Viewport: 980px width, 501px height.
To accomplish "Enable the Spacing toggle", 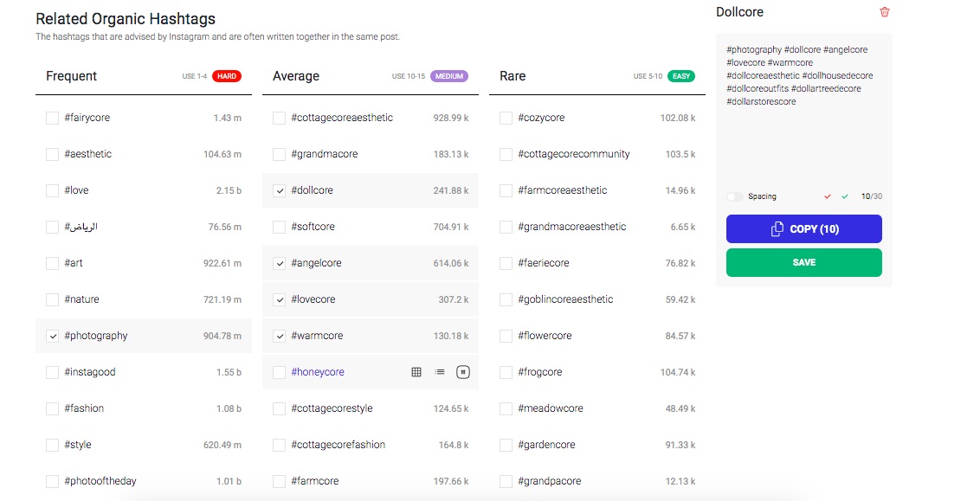I will tap(735, 196).
